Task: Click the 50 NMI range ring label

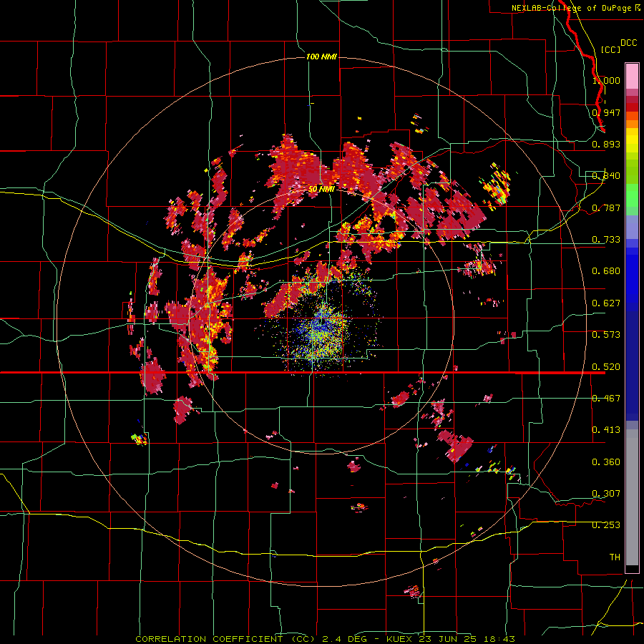Action: 321,190
